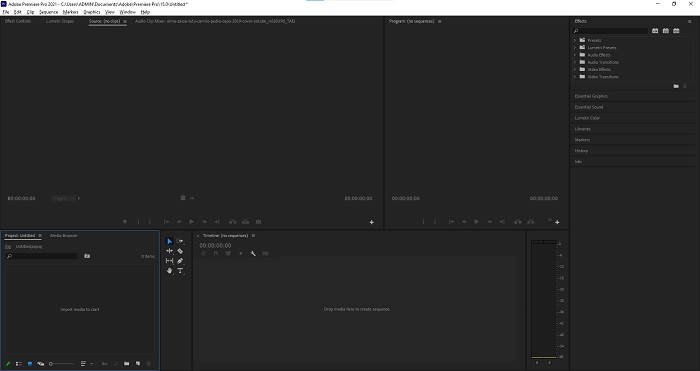Play in the Program monitor
The width and height of the screenshot is (700, 371).
click(x=476, y=221)
